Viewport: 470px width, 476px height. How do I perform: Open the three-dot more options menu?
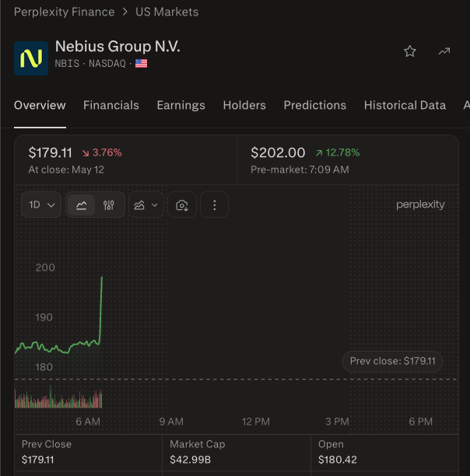tap(214, 205)
